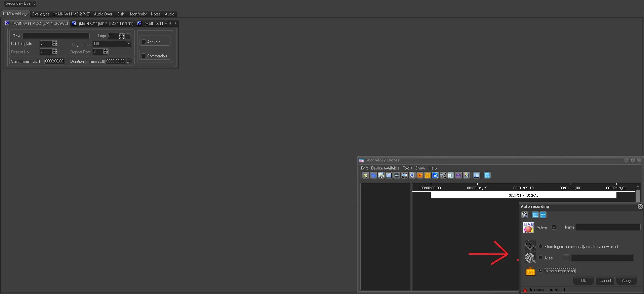Select 'Etere Ingest automatically creates a new asset'
The height and width of the screenshot is (294, 644).
[x=540, y=246]
